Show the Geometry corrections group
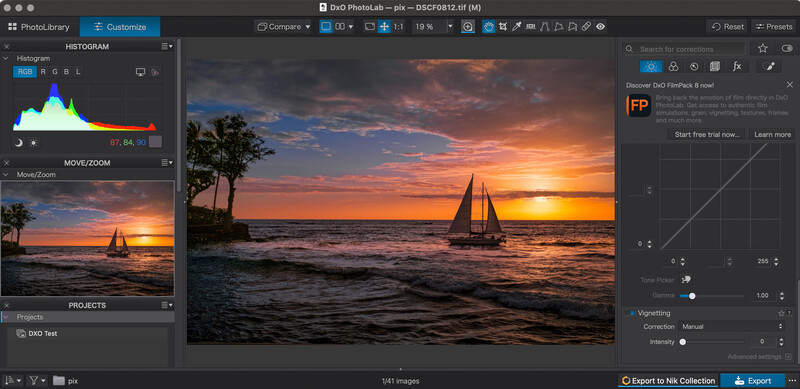This screenshot has width=800, height=389. (x=715, y=66)
